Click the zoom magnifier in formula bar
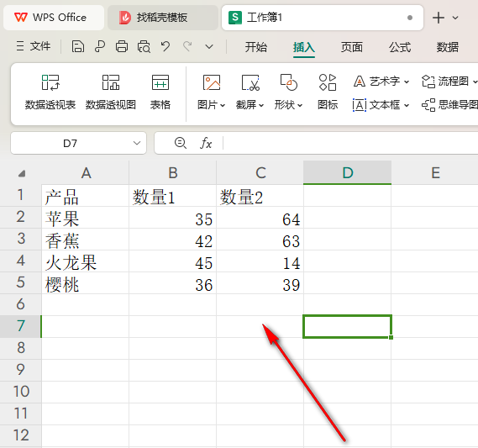Viewport: 478px width, 448px height. (181, 143)
